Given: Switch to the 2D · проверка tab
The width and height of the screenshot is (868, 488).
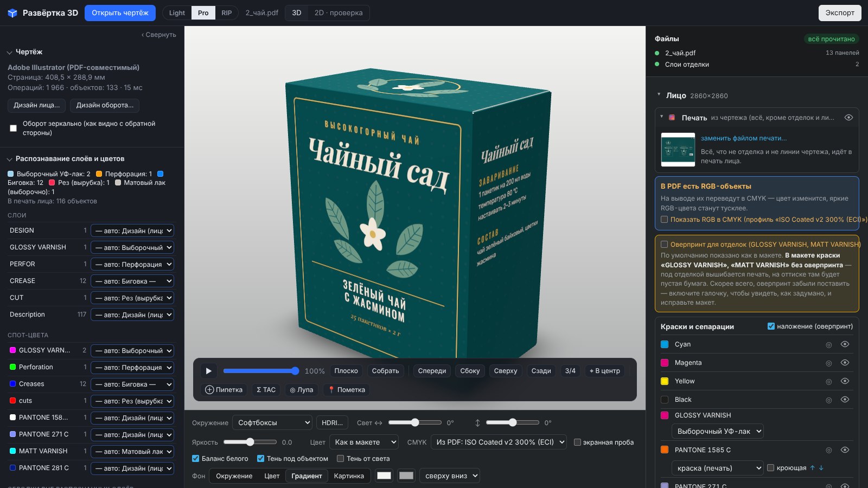Looking at the screenshot, I should tap(339, 13).
